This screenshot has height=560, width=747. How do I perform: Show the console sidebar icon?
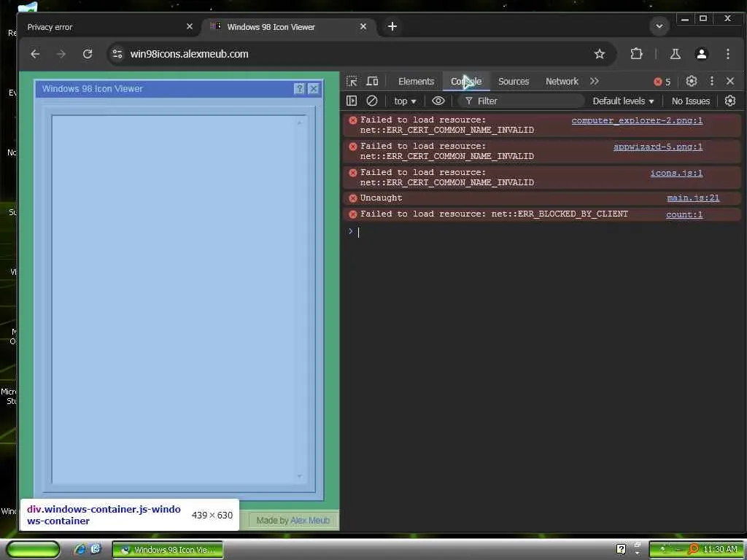(x=352, y=101)
